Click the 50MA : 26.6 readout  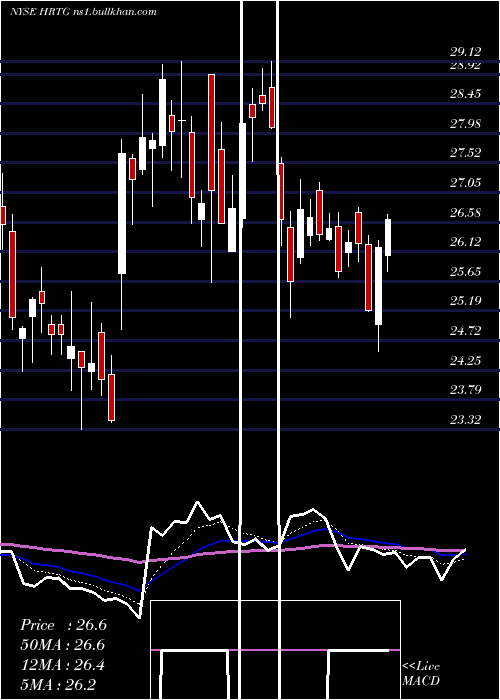(62, 645)
